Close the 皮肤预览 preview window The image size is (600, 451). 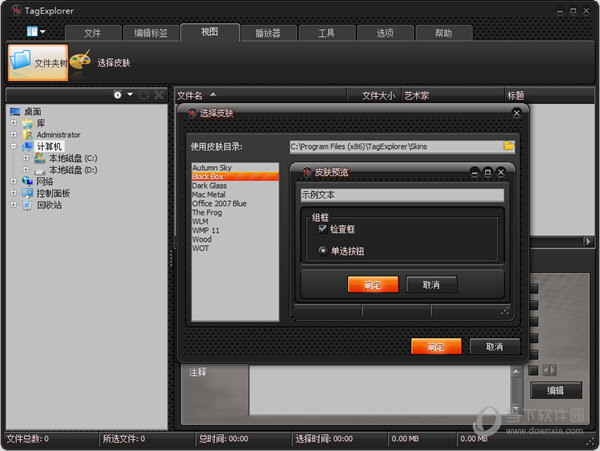[501, 173]
